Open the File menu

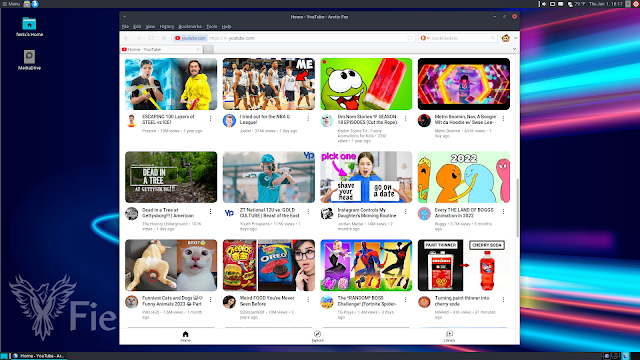tap(125, 27)
